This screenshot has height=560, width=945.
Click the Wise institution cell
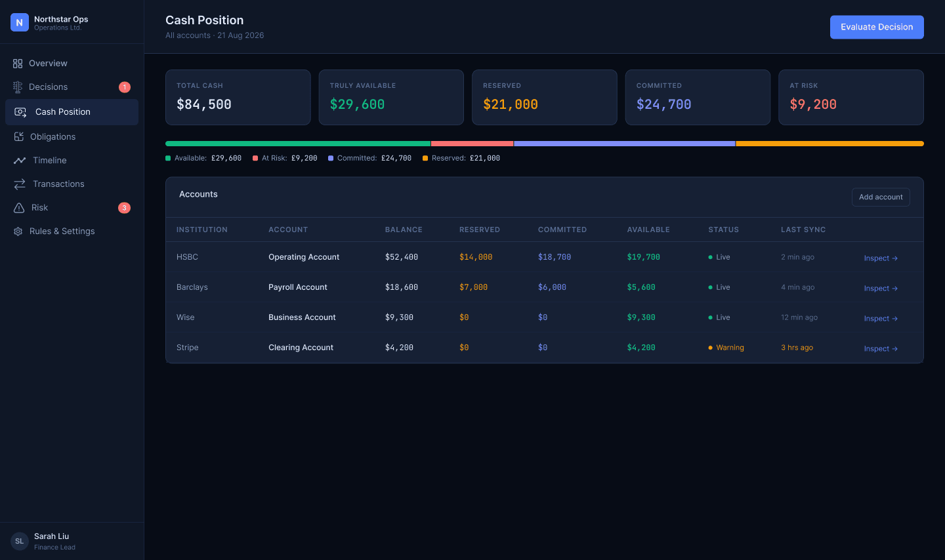[186, 317]
